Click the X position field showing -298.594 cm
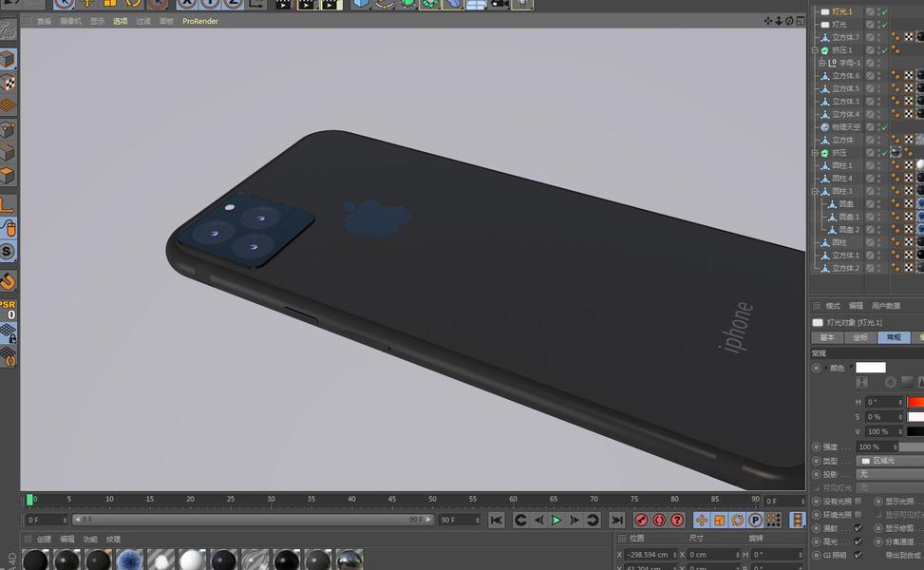This screenshot has height=570, width=924. [x=650, y=555]
